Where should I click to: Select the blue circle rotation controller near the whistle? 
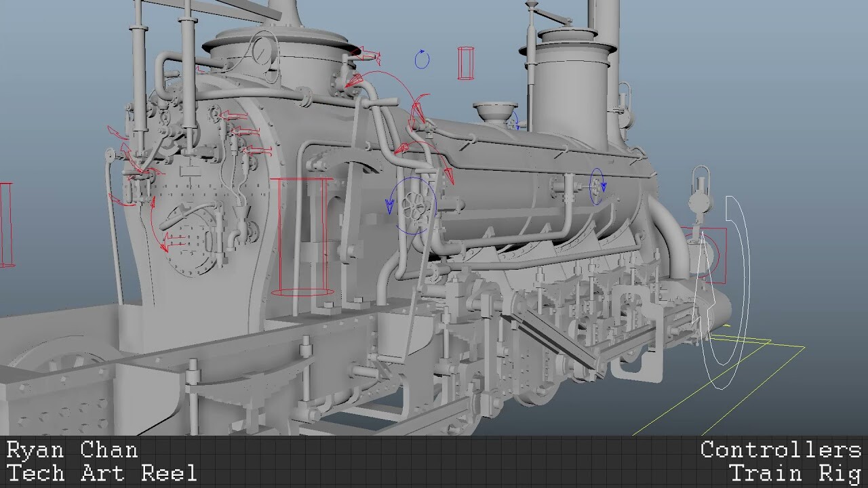pos(420,59)
